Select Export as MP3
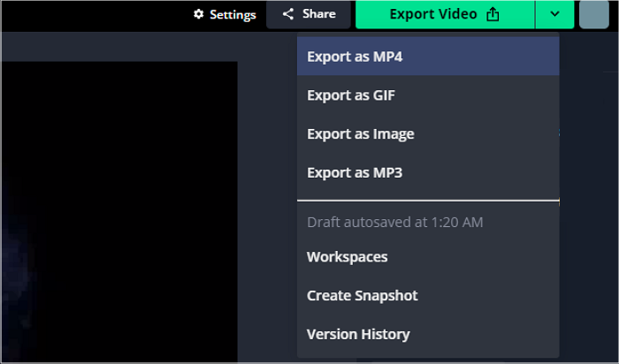 coord(354,173)
